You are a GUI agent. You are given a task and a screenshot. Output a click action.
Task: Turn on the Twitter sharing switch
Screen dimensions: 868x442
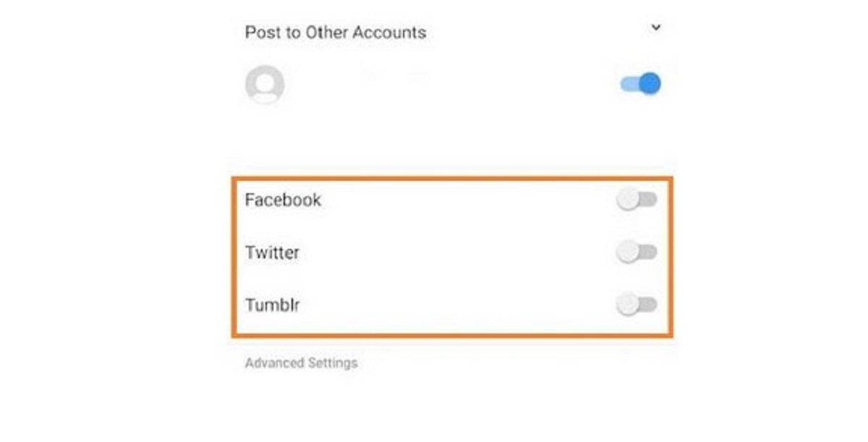tap(637, 252)
